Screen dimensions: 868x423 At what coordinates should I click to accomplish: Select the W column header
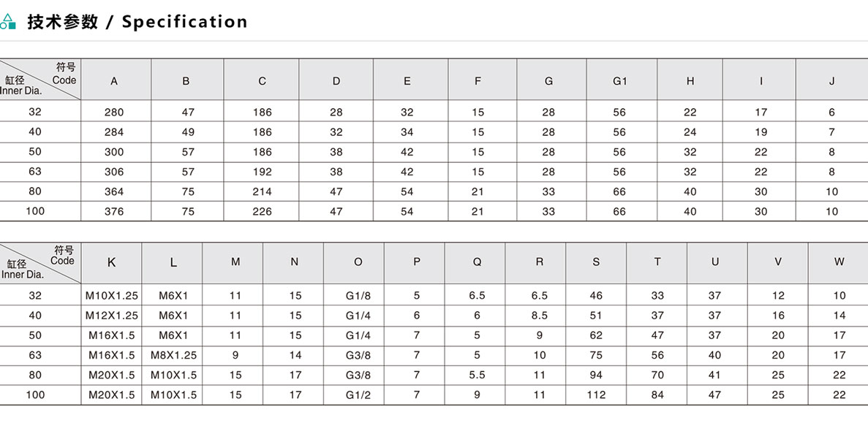(839, 262)
